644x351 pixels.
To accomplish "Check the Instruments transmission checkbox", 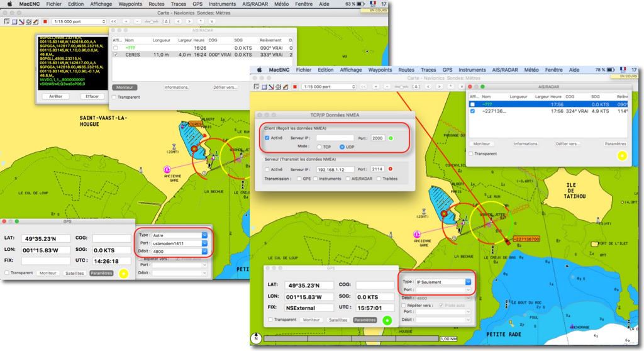I will (x=316, y=179).
